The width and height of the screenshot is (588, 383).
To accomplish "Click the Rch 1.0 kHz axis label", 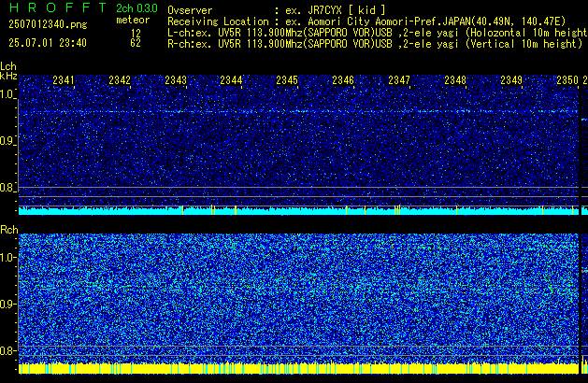I will click(7, 258).
